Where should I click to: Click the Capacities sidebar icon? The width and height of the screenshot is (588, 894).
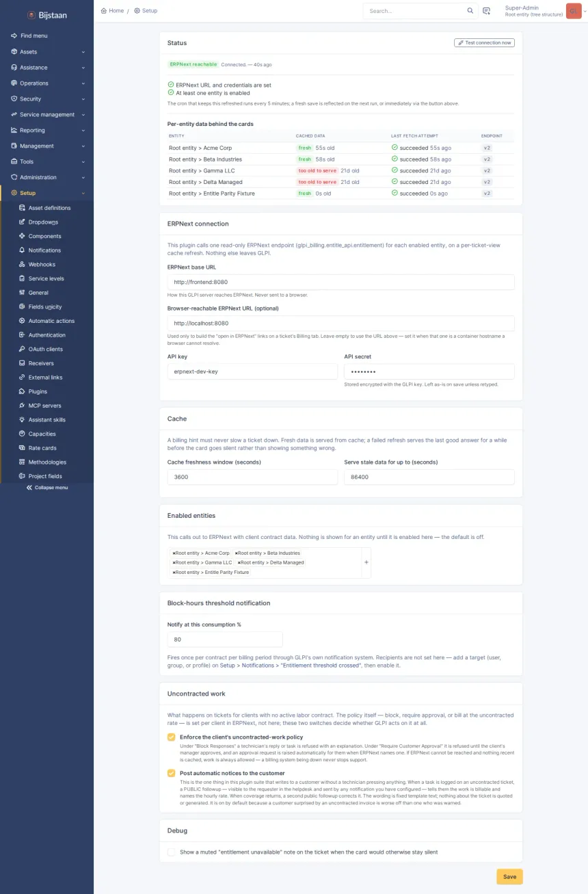coord(22,434)
